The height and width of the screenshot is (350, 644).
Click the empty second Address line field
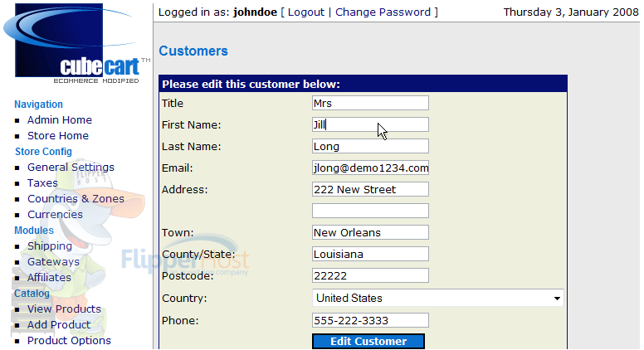[370, 211]
